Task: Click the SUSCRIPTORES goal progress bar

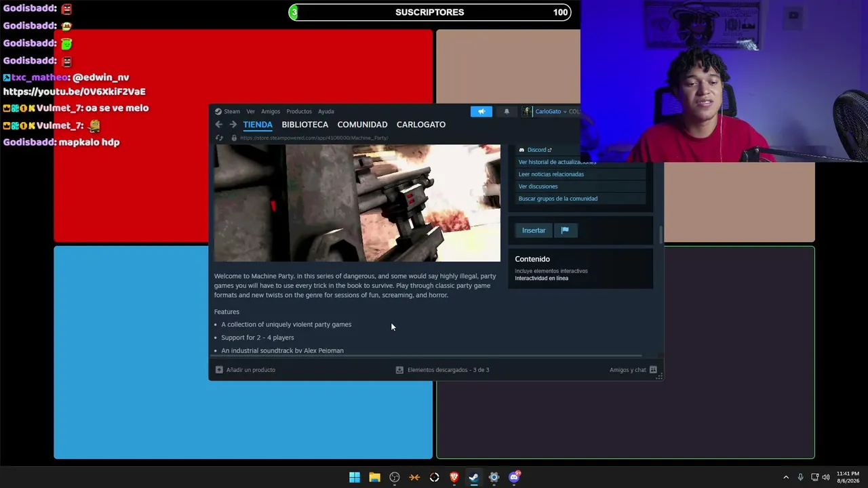Action: coord(430,12)
